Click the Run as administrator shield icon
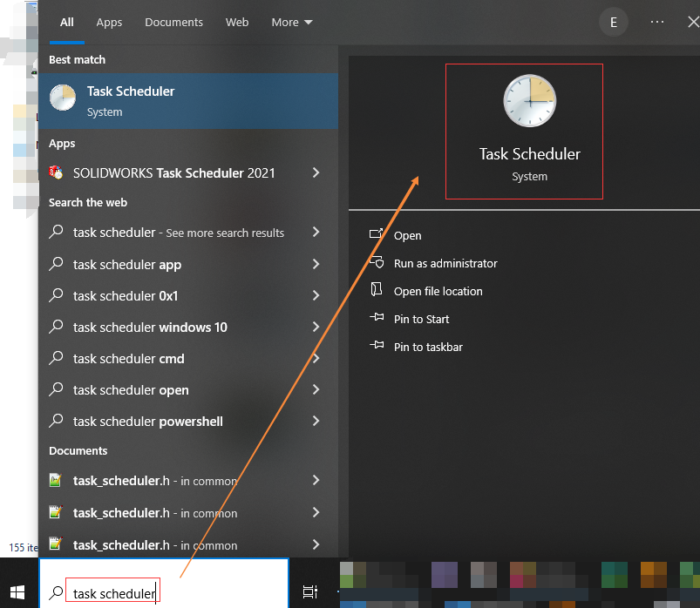 tap(377, 262)
